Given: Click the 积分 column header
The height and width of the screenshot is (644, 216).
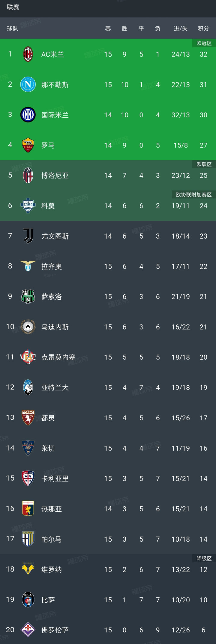Looking at the screenshot, I should (x=203, y=28).
